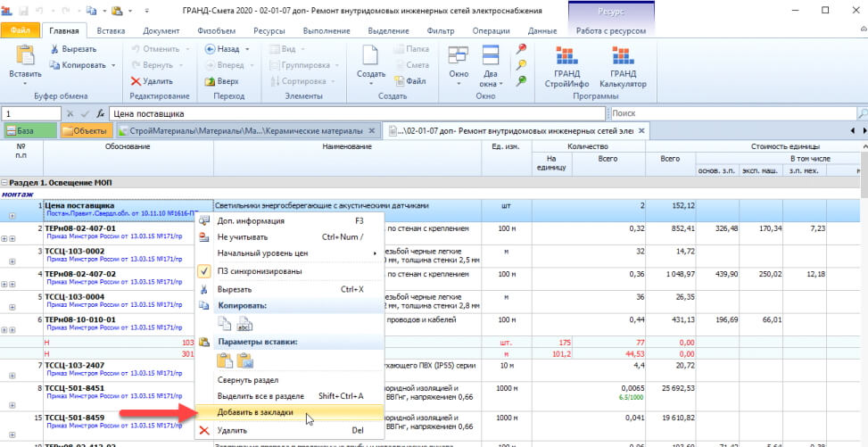Click the large Вставить paste icon
Viewport: 868px width, 447px height.
[x=25, y=55]
